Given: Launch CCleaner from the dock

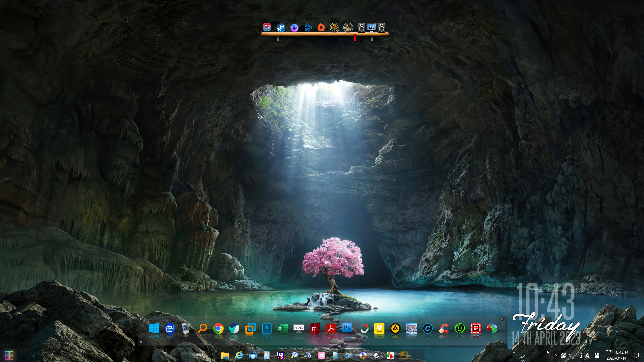Looking at the screenshot, I should coord(444,328).
